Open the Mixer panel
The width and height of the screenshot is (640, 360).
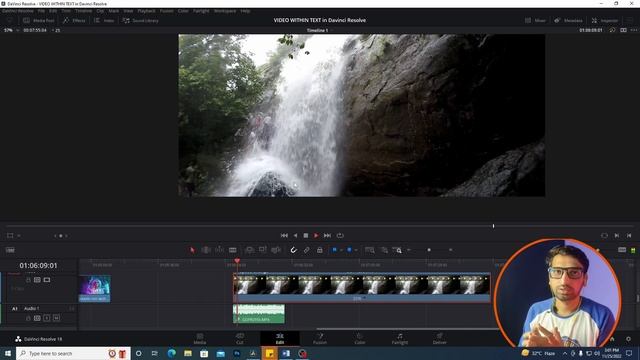535,20
